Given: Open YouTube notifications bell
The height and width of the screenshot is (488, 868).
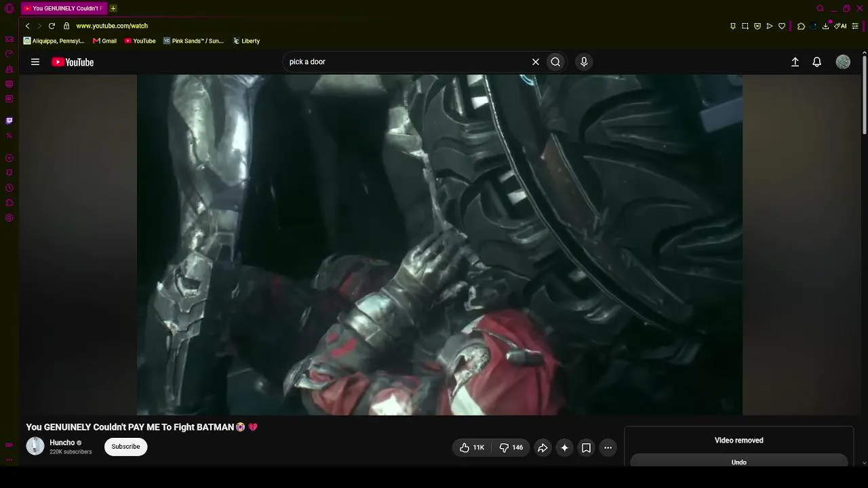Looking at the screenshot, I should 817,62.
